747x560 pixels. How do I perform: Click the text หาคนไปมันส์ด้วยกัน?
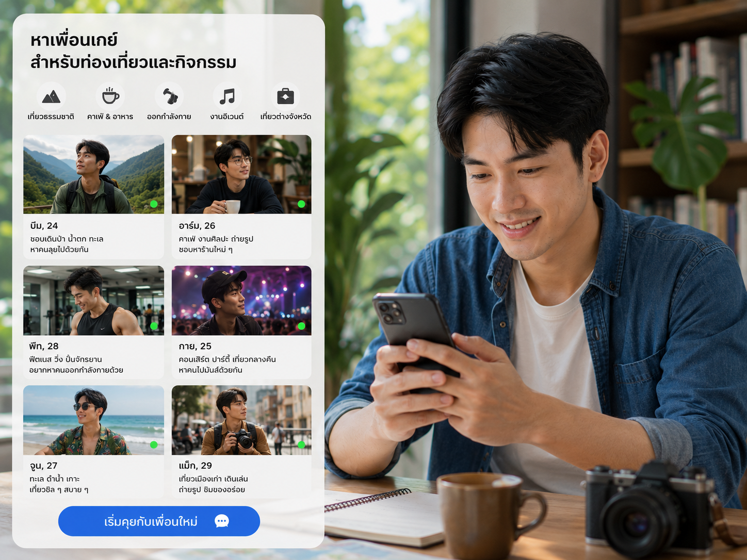pos(210,370)
